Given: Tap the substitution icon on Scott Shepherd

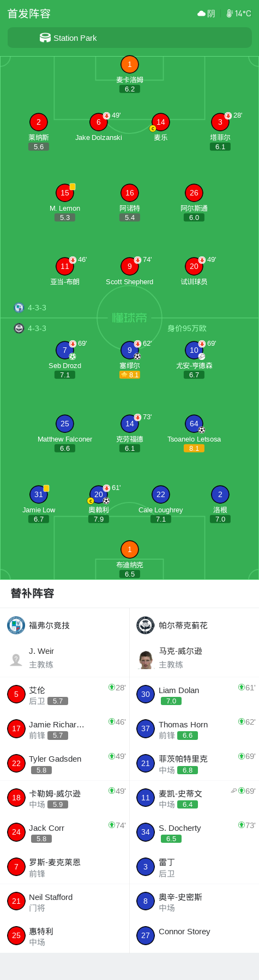Looking at the screenshot, I should tap(138, 260).
